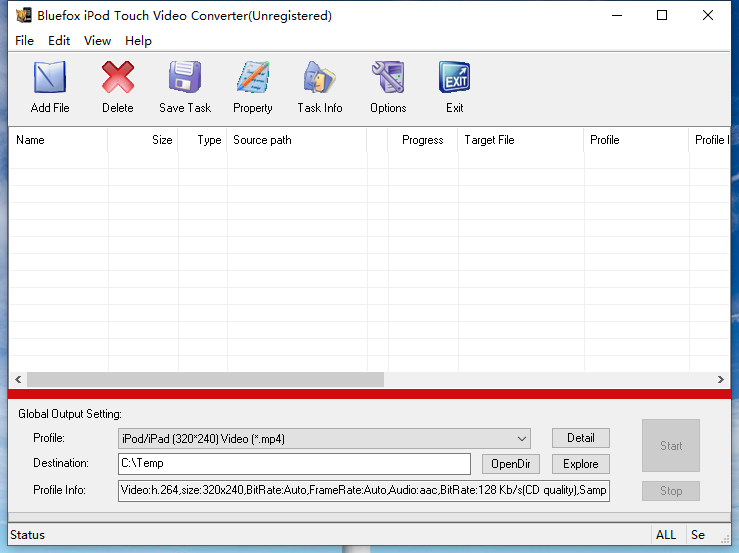Click into the Destination path field
This screenshot has width=739, height=553.
pos(294,464)
